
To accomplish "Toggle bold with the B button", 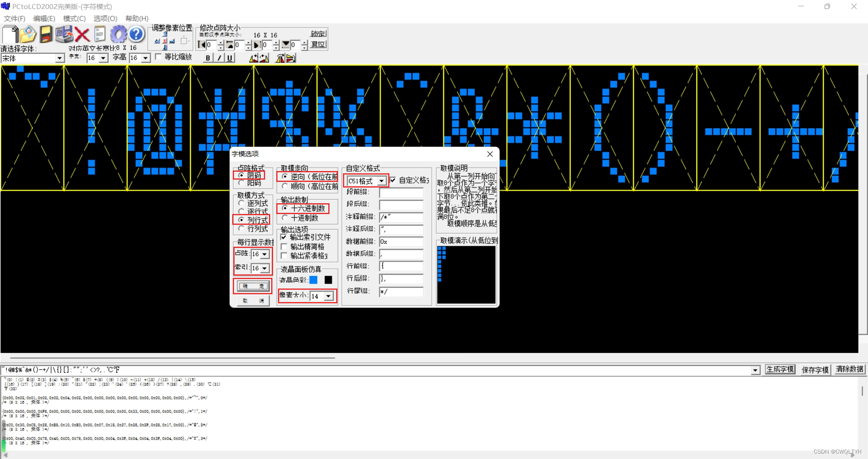I will coord(208,58).
